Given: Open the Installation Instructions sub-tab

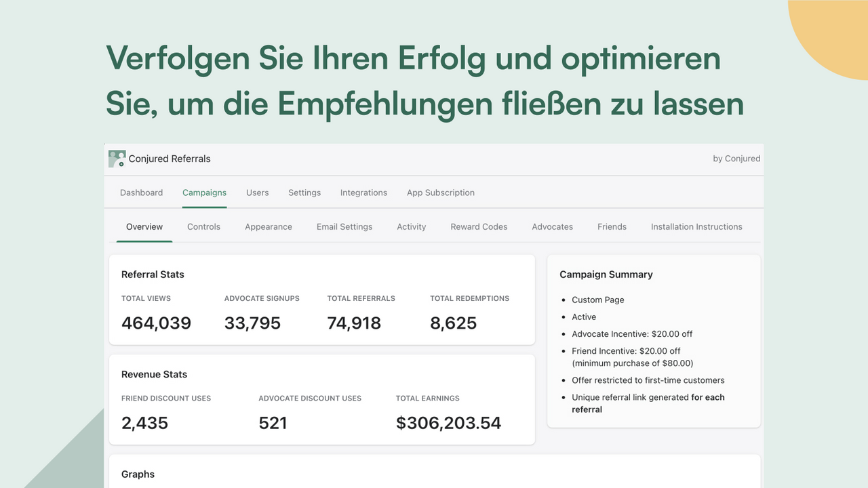Looking at the screenshot, I should click(696, 226).
